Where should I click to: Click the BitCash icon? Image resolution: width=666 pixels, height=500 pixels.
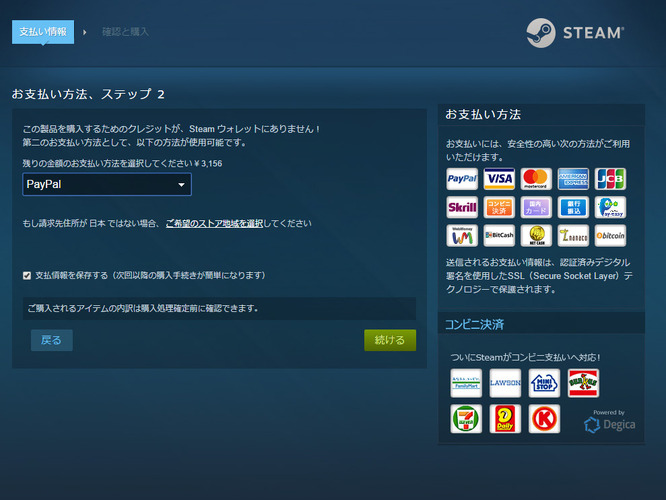point(499,236)
